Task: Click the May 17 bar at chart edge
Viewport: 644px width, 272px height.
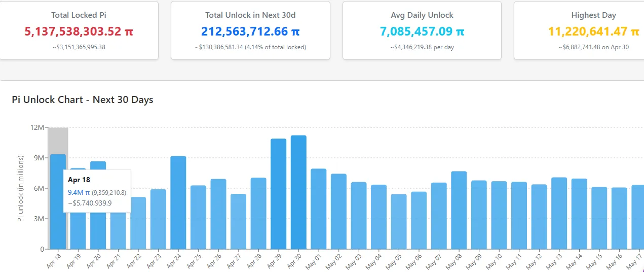Action: (x=638, y=217)
